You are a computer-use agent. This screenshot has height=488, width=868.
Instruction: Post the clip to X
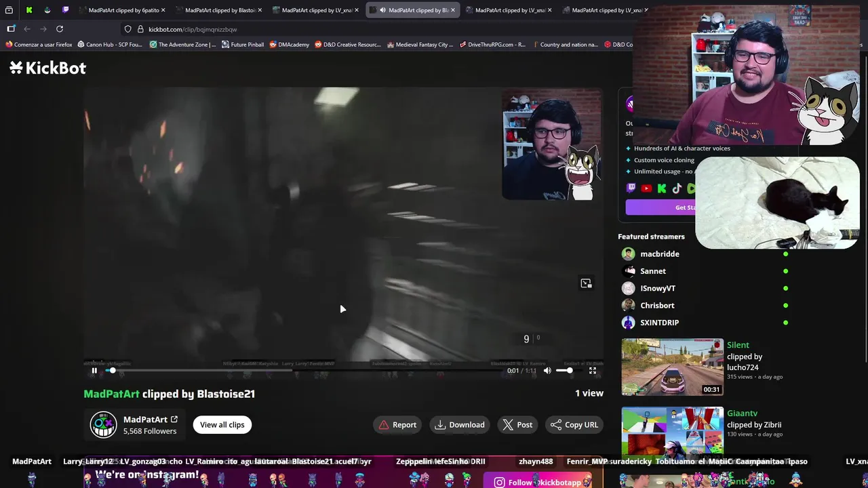click(x=517, y=425)
